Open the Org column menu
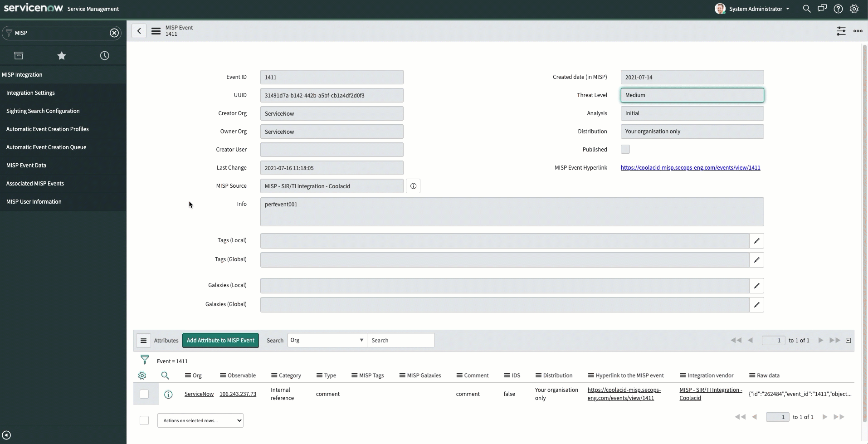The width and height of the screenshot is (868, 444). tap(188, 376)
